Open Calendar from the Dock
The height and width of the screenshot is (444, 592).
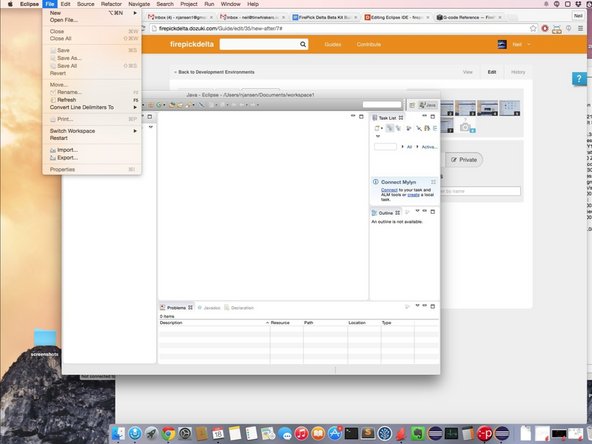(218, 434)
